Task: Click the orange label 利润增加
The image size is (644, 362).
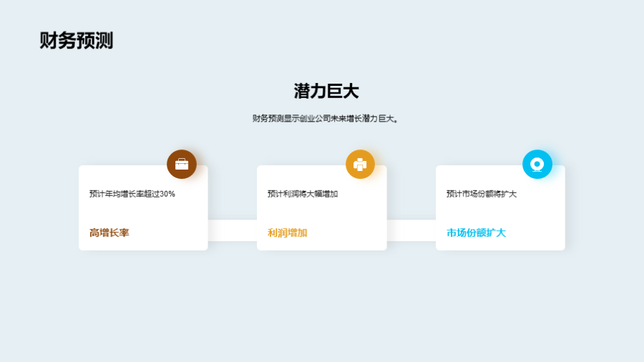Action: coord(287,233)
